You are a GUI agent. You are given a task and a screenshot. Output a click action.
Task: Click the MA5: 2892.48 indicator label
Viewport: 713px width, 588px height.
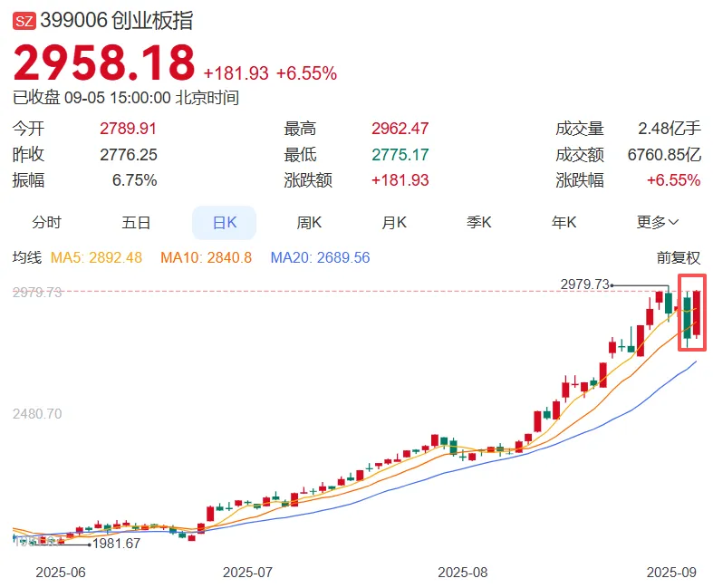pos(96,258)
